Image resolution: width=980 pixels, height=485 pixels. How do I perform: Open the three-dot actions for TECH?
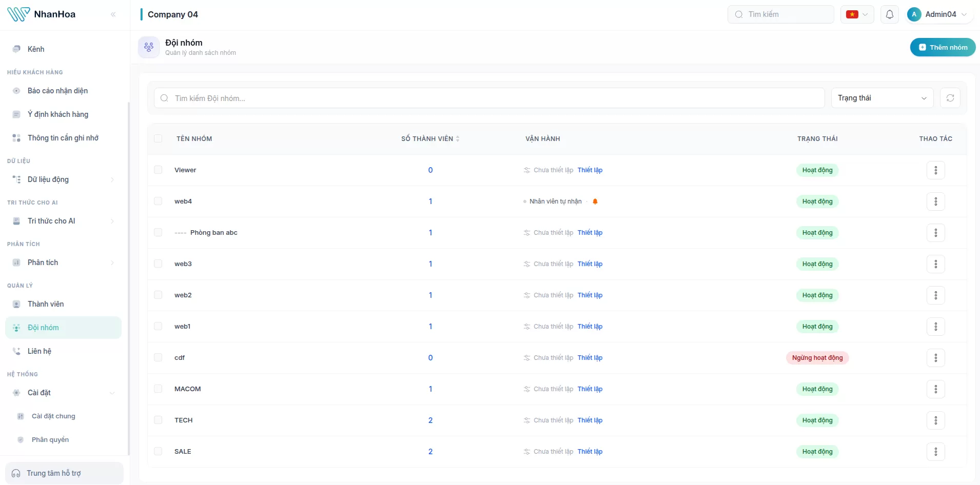coord(936,420)
